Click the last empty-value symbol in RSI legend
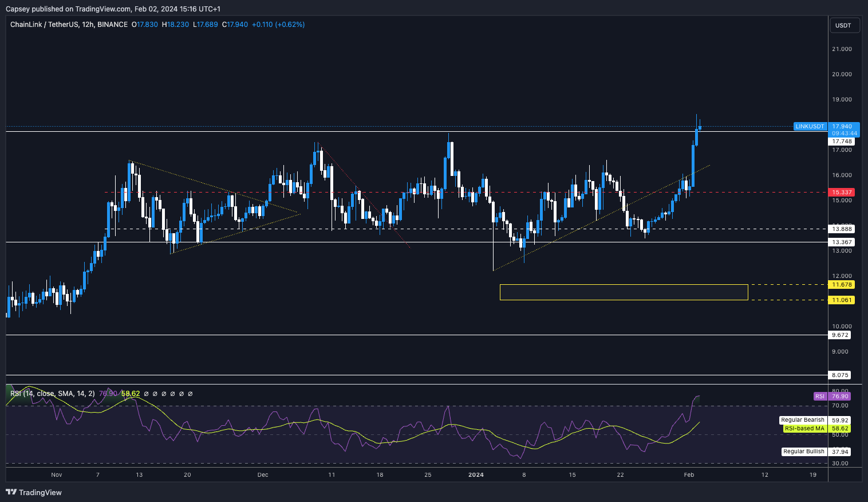The height and width of the screenshot is (502, 868). [x=190, y=394]
